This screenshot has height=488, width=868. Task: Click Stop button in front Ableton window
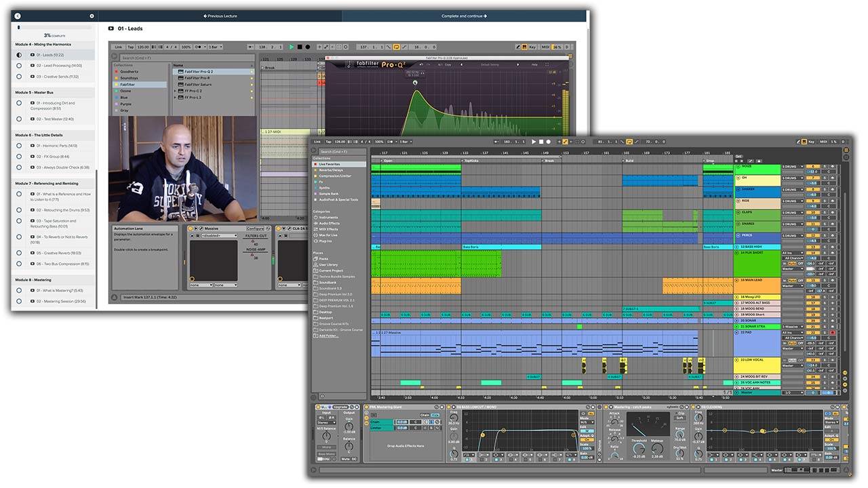(541, 142)
